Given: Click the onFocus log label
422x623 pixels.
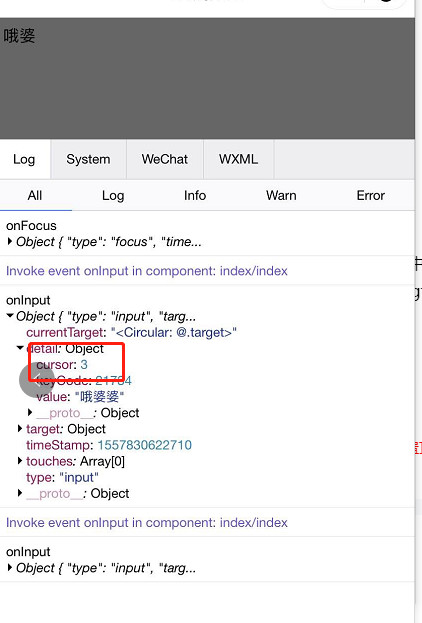Looking at the screenshot, I should coord(31,226).
